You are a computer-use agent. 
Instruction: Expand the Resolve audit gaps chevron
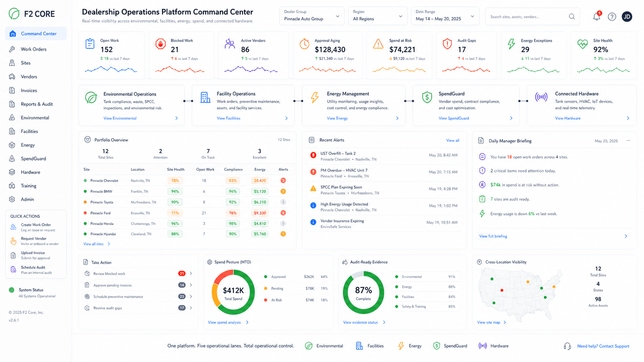coord(191,308)
